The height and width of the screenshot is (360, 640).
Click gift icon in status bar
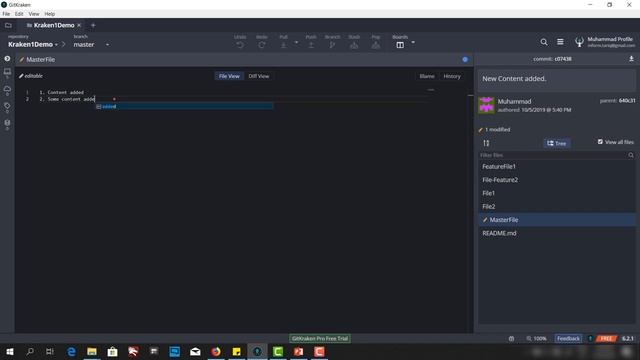click(511, 339)
